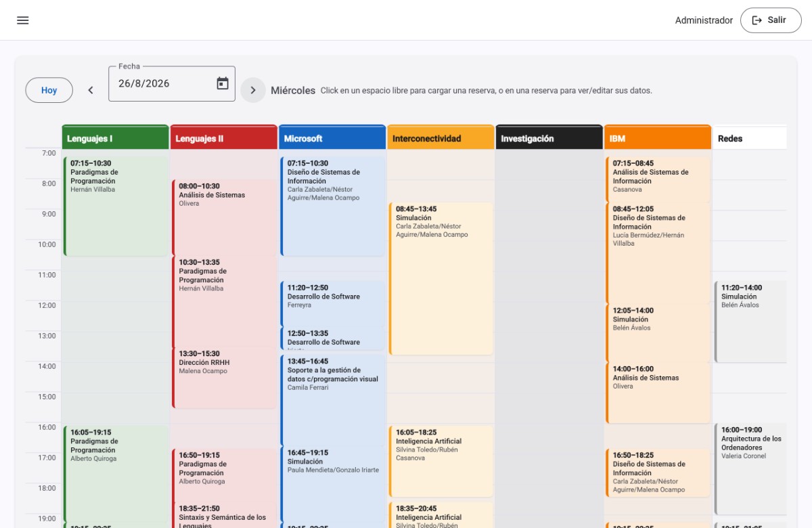Open the 13:45–16:45 Soporte a la gestión reservation

tap(333, 401)
